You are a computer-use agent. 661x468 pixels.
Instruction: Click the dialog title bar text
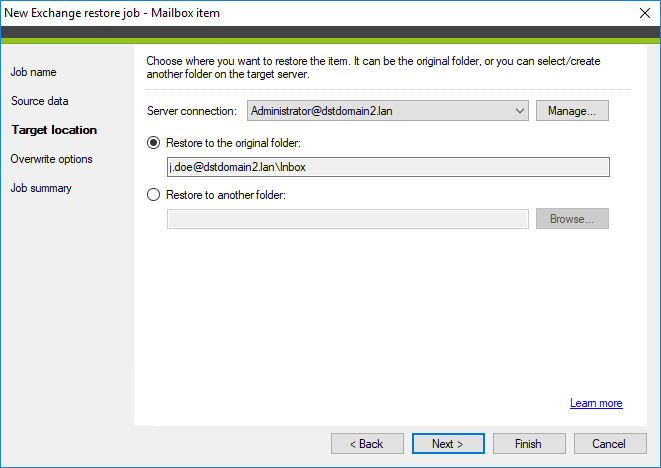pos(112,13)
